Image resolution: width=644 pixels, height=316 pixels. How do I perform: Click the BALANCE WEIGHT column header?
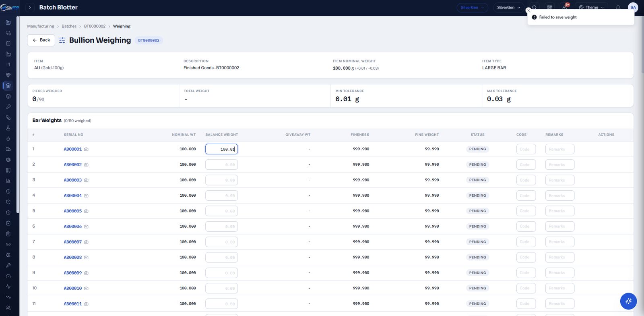point(222,135)
